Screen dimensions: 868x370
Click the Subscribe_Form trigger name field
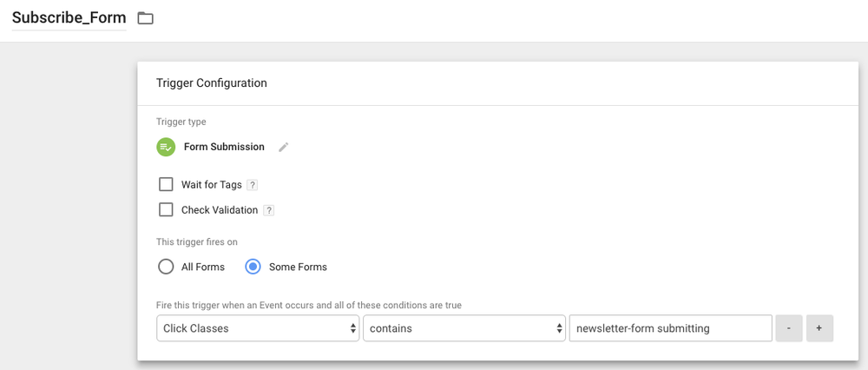pos(69,17)
